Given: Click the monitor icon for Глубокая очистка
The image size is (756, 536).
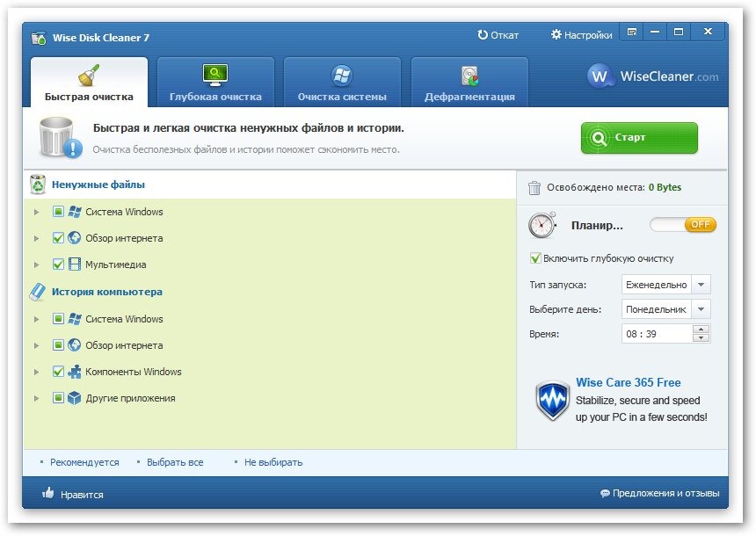Looking at the screenshot, I should click(215, 76).
